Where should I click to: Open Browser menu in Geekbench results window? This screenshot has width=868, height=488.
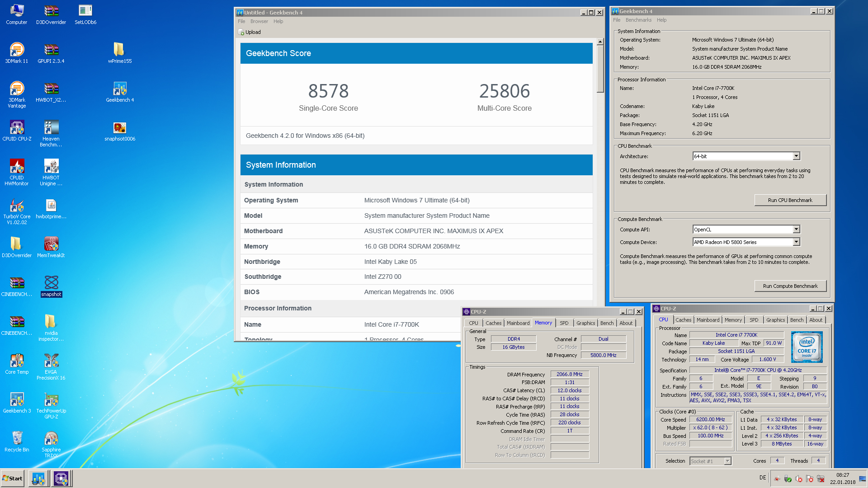259,21
